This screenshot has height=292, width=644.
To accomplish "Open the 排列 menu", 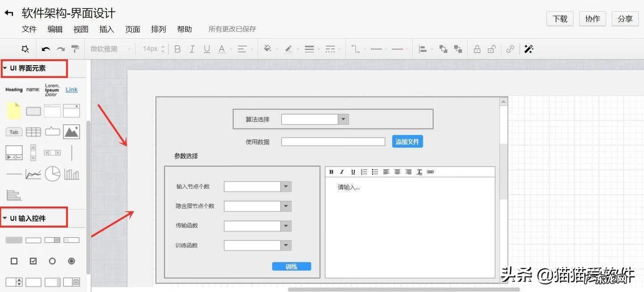I will click(x=158, y=29).
